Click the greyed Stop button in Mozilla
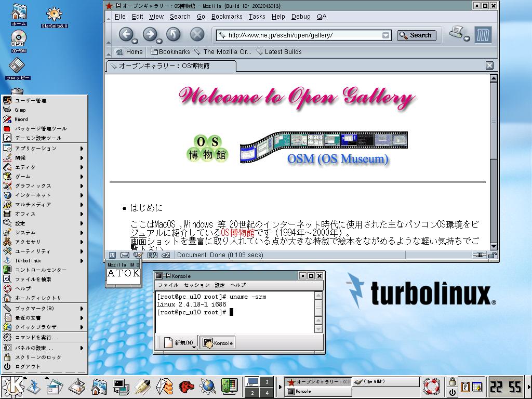 point(197,34)
